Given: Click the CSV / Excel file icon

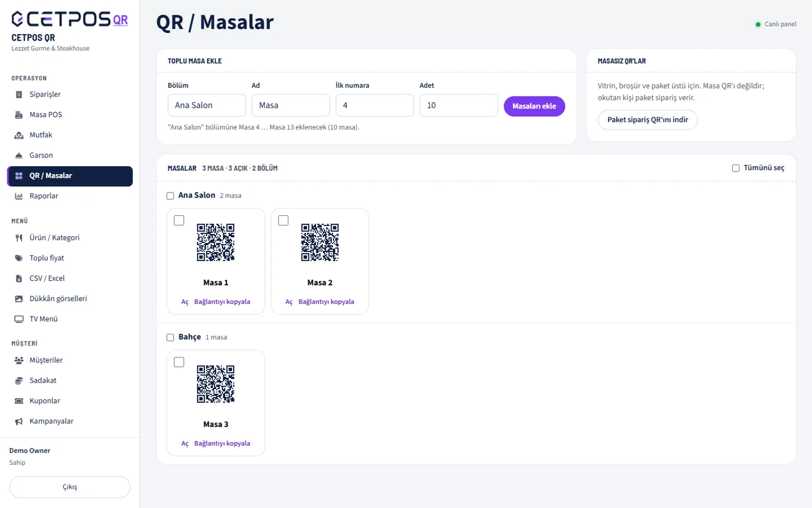Looking at the screenshot, I should (x=19, y=278).
